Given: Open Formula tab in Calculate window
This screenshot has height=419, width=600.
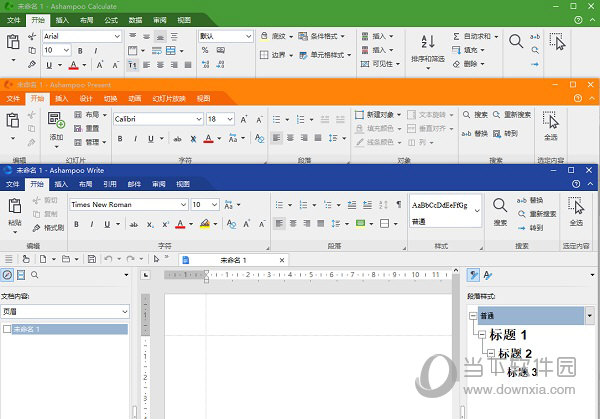Looking at the screenshot, I should coord(111,20).
